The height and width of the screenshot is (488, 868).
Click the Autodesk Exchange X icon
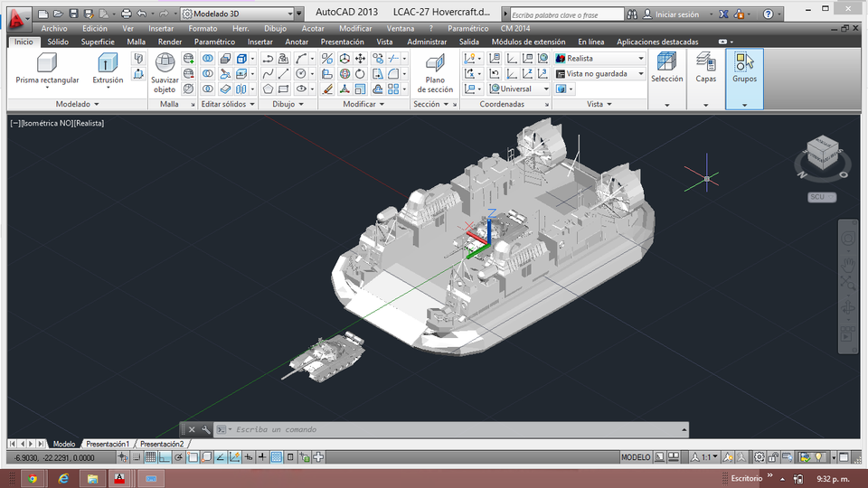pyautogui.click(x=723, y=14)
